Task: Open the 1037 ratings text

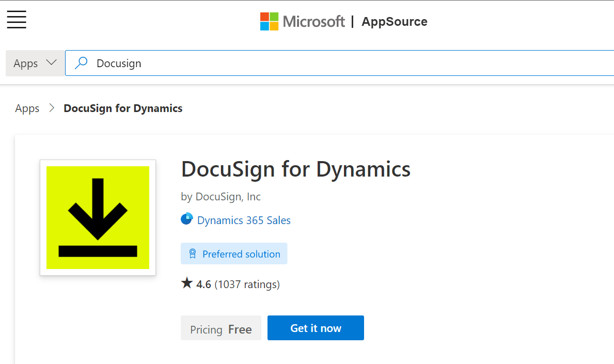Action: tap(247, 284)
